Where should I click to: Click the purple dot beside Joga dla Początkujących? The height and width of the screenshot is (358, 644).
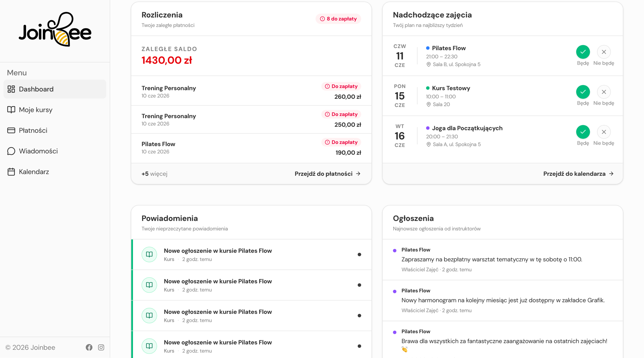(x=428, y=128)
